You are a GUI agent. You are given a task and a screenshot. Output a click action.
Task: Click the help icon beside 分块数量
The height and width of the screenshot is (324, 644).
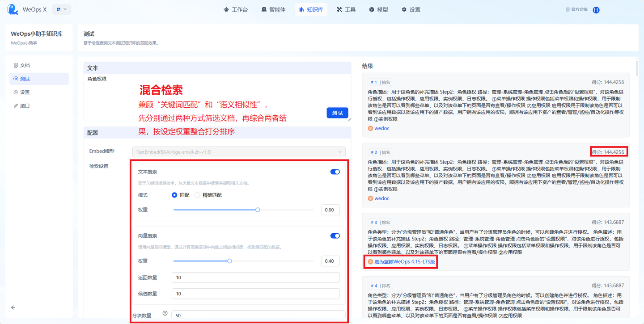click(165, 314)
